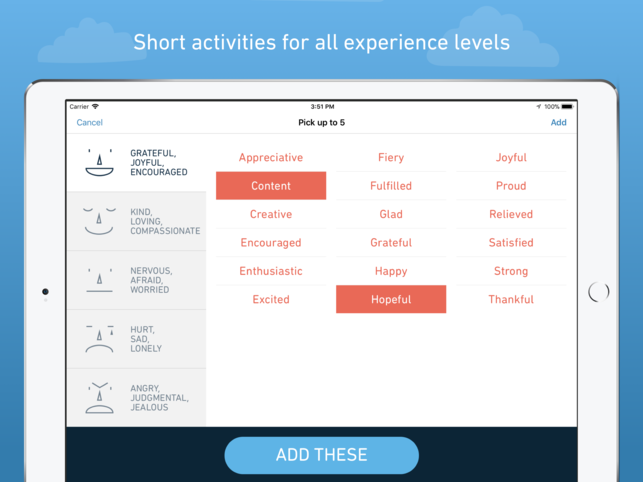The height and width of the screenshot is (482, 643).
Task: Select the hurt sad face icon
Action: coord(98,339)
